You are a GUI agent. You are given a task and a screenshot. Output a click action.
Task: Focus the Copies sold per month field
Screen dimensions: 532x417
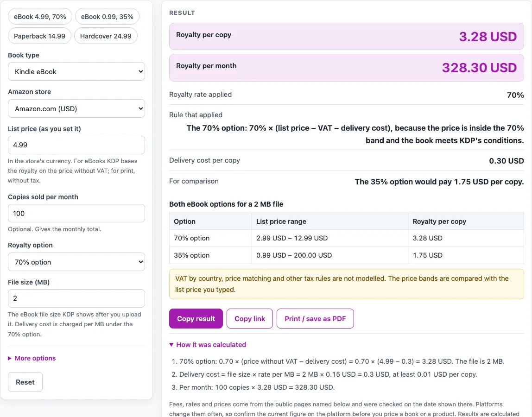pos(76,214)
